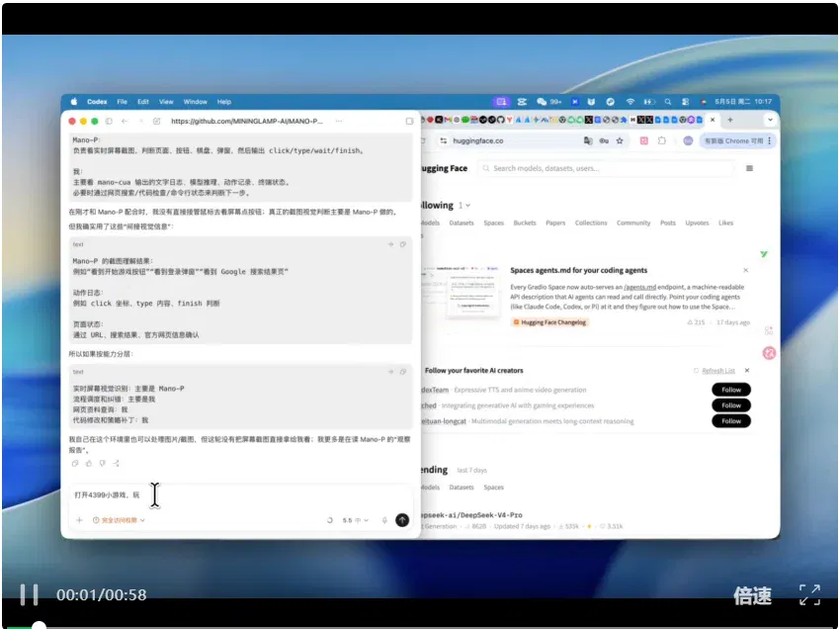Go back with the Codex back arrow
The image size is (840, 629).
point(125,122)
